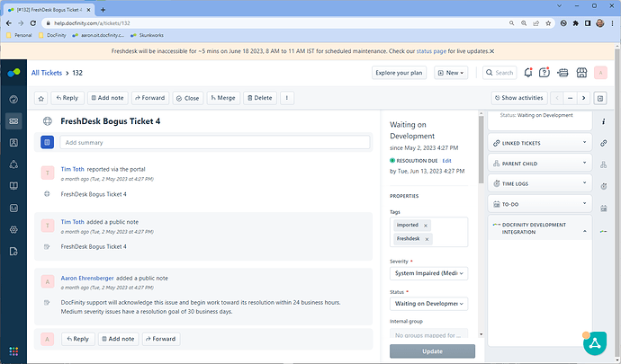
Task: Add note from top toolbar
Action: pos(108,98)
